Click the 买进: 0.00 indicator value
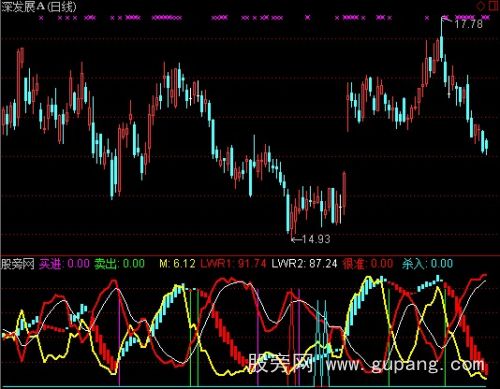The image size is (500, 389). (x=64, y=264)
